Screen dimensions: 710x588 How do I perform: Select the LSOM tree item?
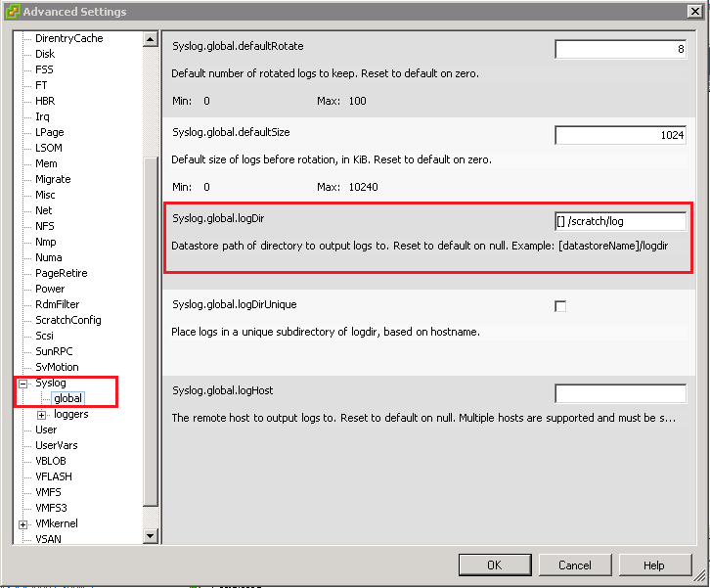[x=49, y=148]
